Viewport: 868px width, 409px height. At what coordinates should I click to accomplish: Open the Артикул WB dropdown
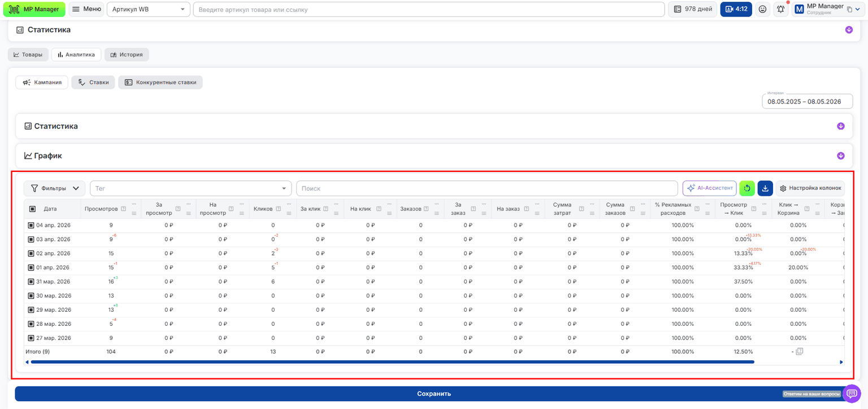pos(149,9)
